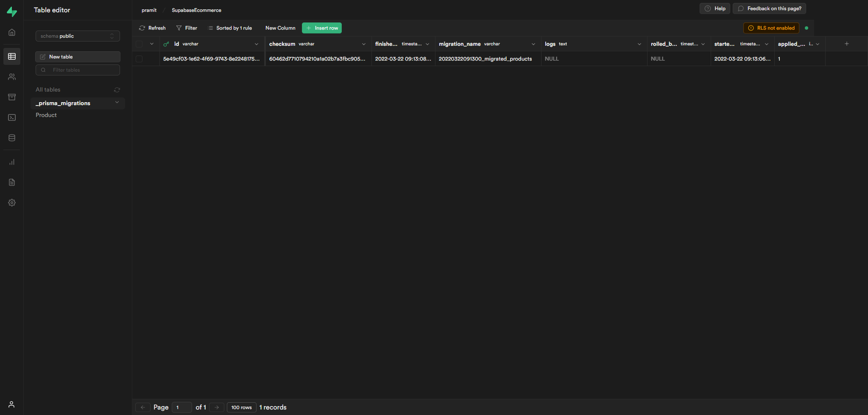
Task: Click the New table button
Action: 78,57
